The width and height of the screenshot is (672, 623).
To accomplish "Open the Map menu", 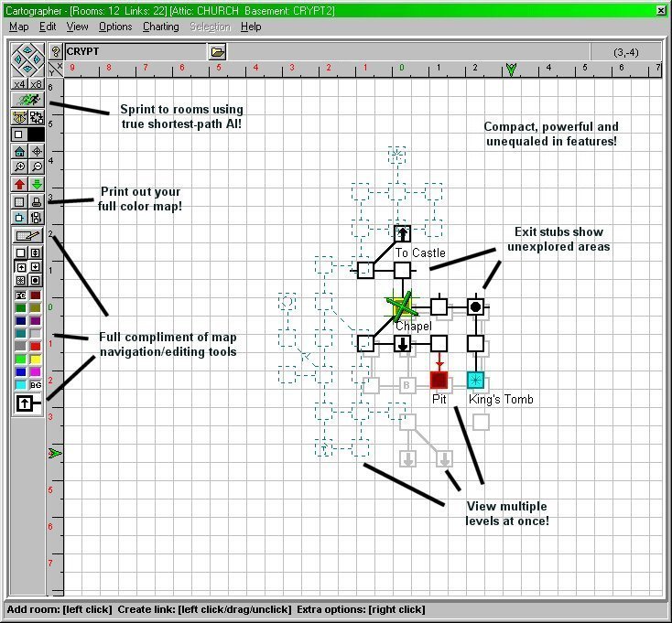I will (x=19, y=27).
